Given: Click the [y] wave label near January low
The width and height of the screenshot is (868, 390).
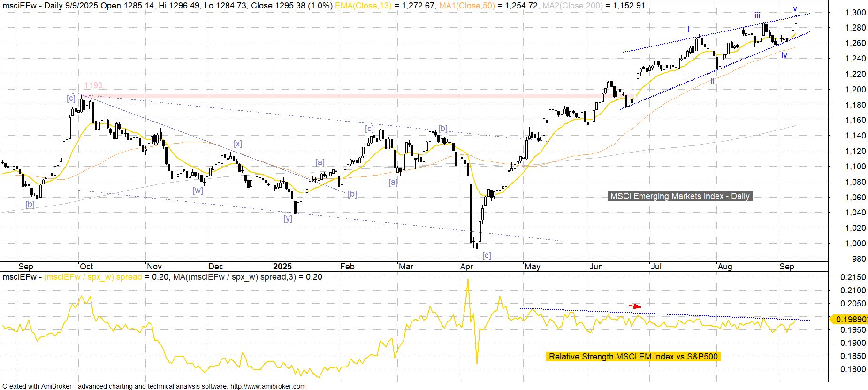Looking at the screenshot, I should point(288,218).
